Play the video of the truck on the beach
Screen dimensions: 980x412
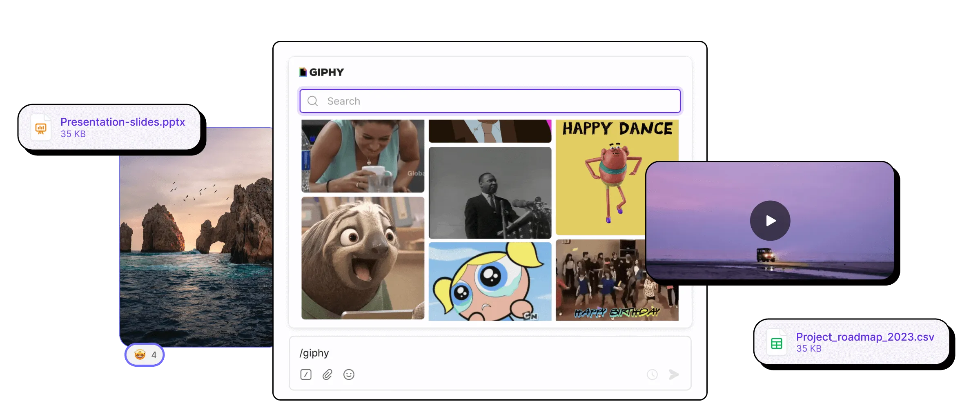(x=771, y=220)
